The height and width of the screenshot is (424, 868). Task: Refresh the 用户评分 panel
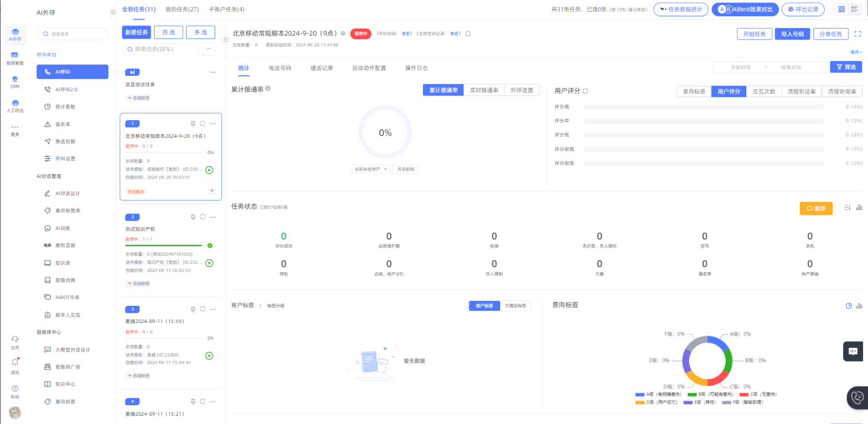click(x=585, y=91)
